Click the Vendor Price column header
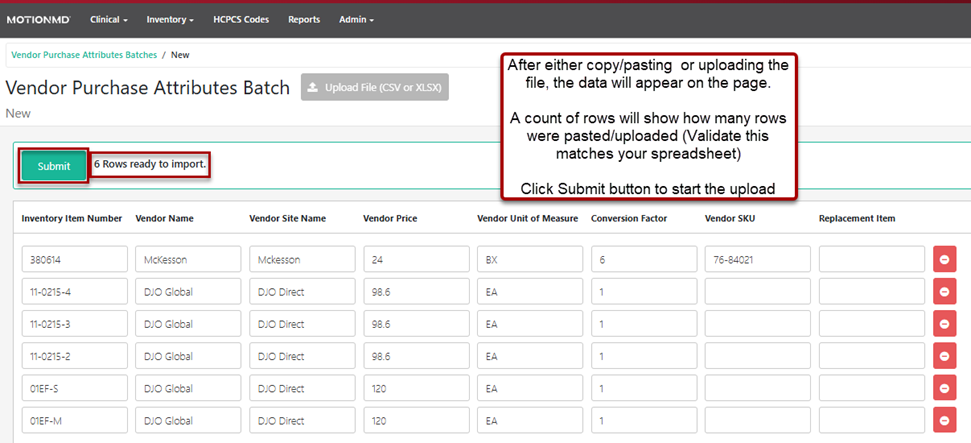 (x=390, y=219)
